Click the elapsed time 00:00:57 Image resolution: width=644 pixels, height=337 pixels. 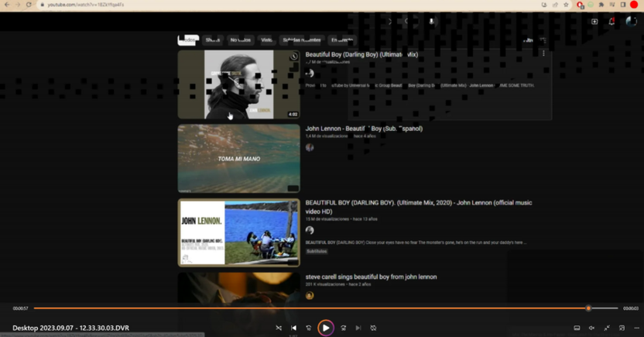coord(20,308)
